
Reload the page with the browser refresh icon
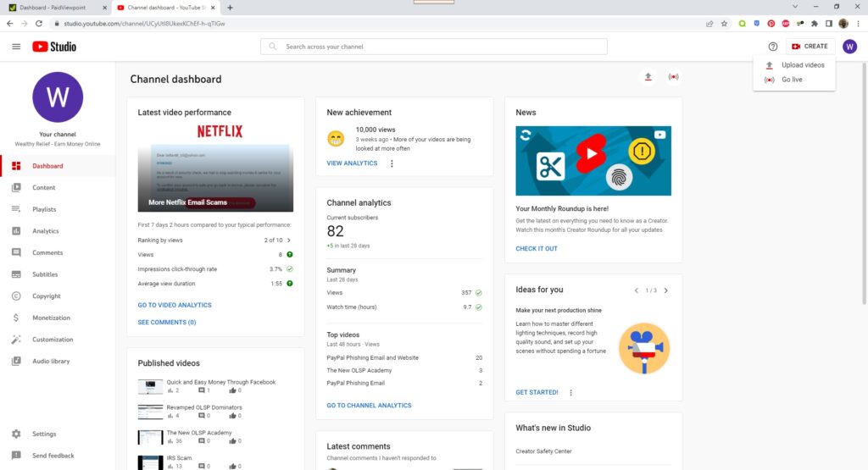point(39,24)
